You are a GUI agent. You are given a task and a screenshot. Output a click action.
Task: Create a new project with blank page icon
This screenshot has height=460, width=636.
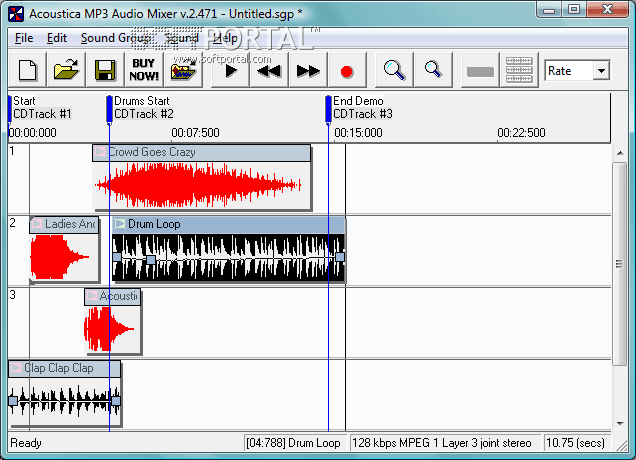coord(28,70)
